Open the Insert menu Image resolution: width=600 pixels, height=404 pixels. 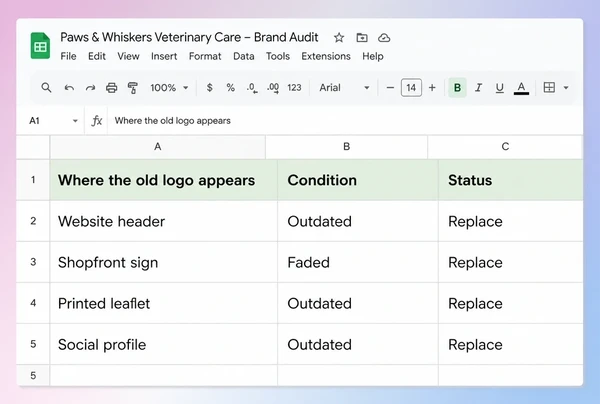pyautogui.click(x=164, y=56)
